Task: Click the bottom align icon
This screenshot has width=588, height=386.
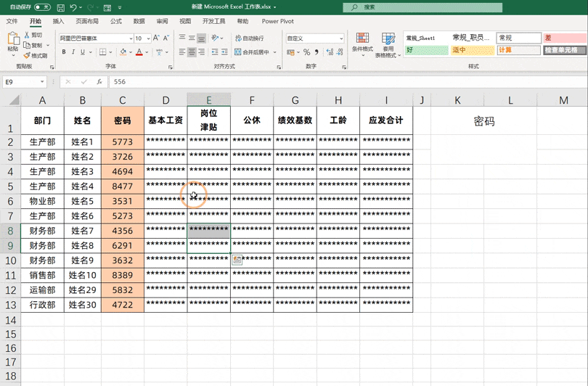Action: 201,38
